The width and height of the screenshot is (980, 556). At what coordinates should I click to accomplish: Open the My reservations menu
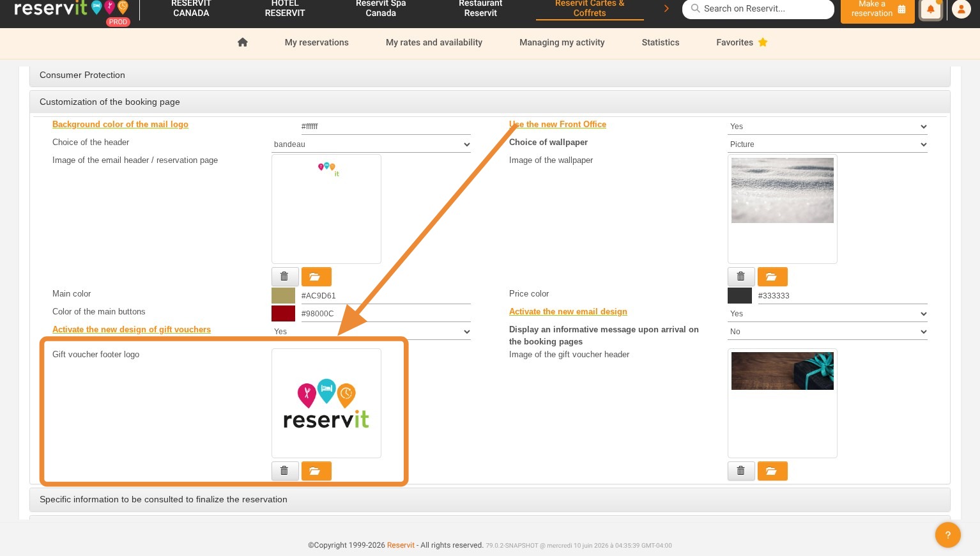[317, 42]
